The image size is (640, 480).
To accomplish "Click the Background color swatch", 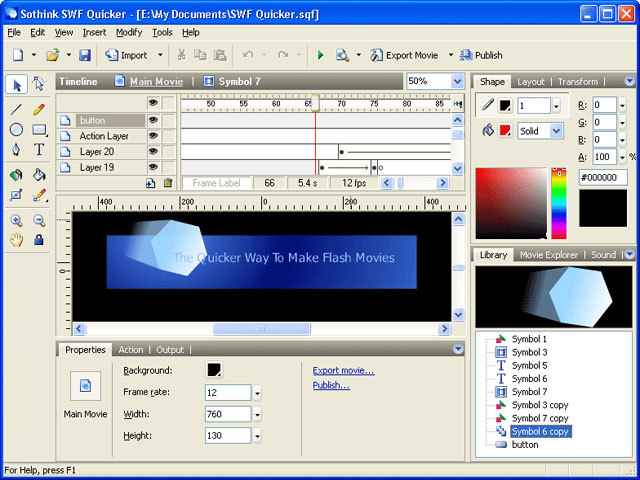I will [x=214, y=370].
